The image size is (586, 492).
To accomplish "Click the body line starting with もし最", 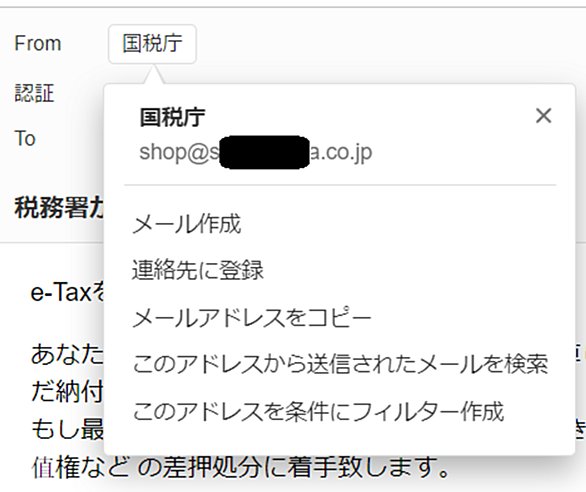I will (x=67, y=429).
